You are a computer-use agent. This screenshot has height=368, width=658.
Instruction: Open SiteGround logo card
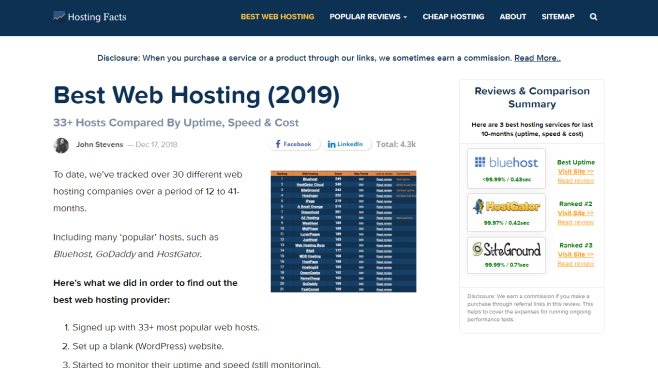click(x=506, y=255)
